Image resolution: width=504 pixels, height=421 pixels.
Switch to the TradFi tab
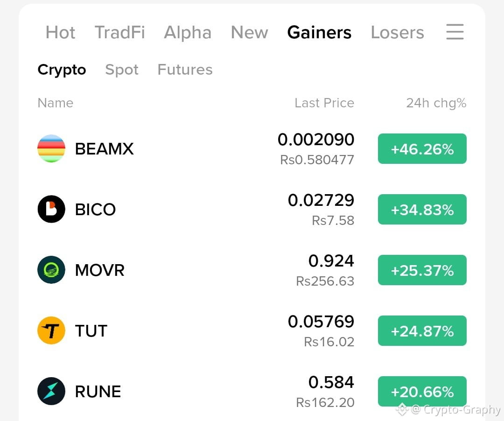[119, 33]
